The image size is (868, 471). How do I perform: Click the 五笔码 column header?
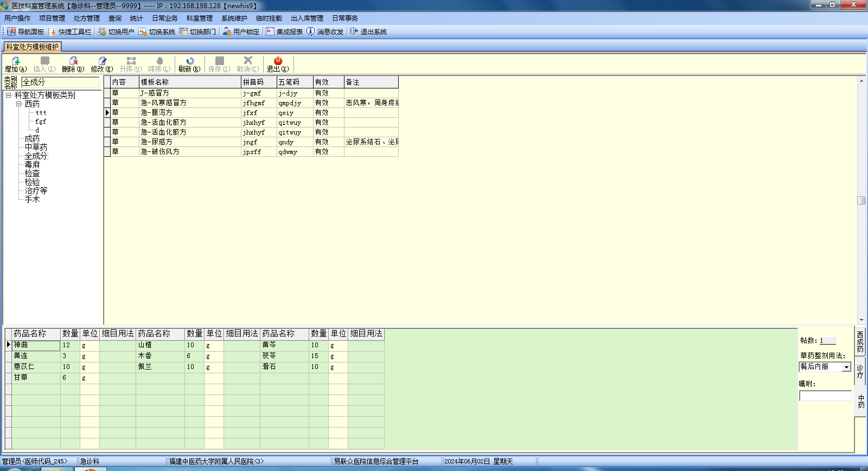click(x=295, y=82)
